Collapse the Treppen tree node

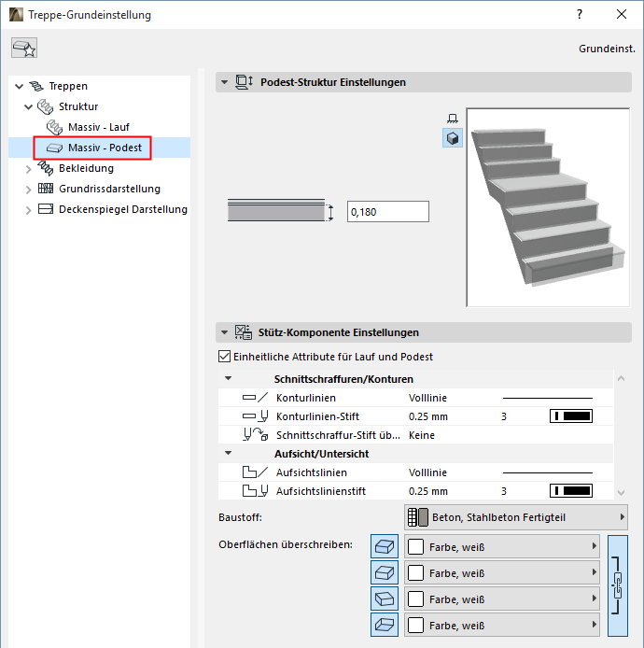click(19, 87)
